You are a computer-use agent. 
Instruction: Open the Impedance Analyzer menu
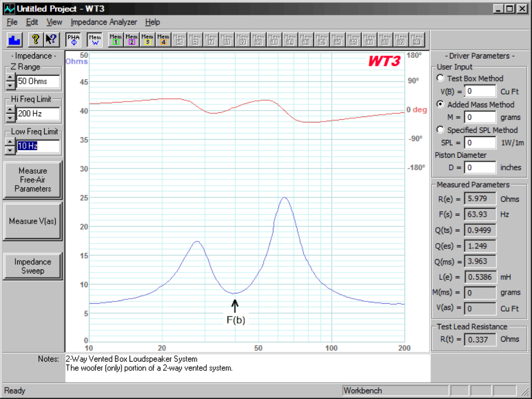104,22
